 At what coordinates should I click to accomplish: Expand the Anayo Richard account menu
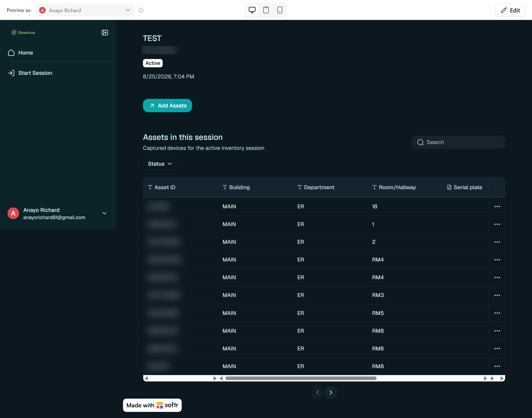pyautogui.click(x=104, y=213)
